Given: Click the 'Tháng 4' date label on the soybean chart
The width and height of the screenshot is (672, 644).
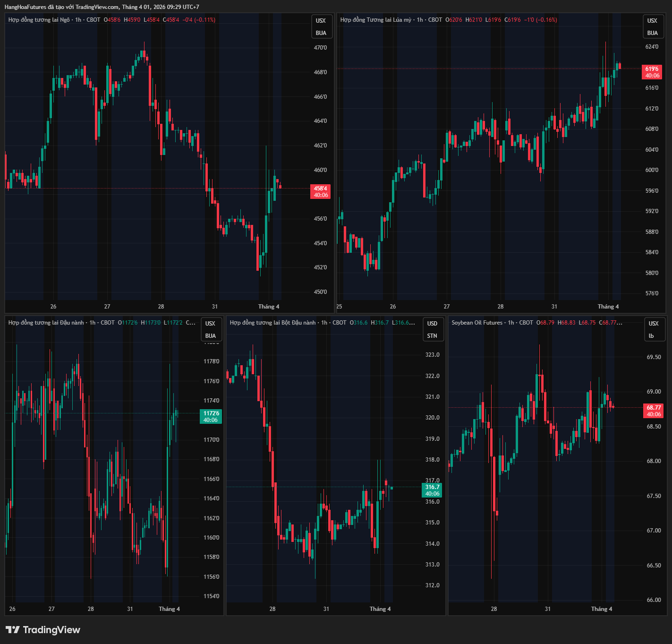Looking at the screenshot, I should (x=169, y=609).
